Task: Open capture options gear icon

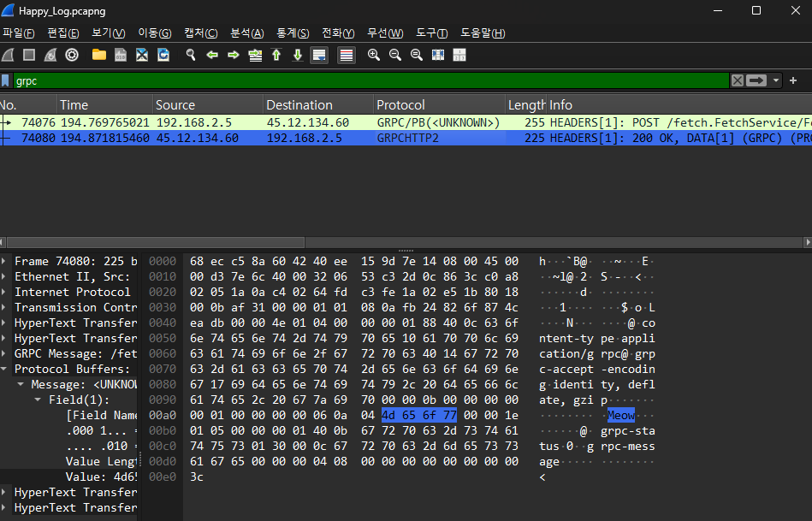Action: (72, 55)
